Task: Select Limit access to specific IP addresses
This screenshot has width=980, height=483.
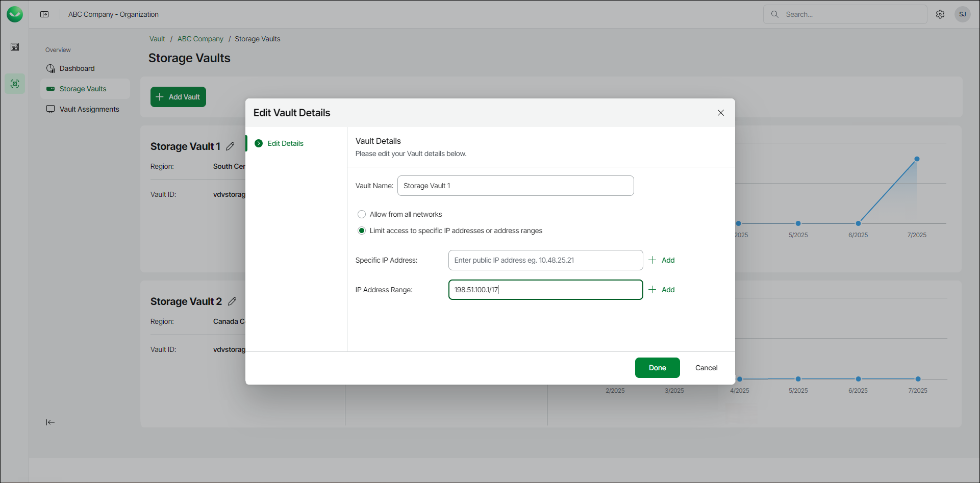Action: click(x=362, y=231)
